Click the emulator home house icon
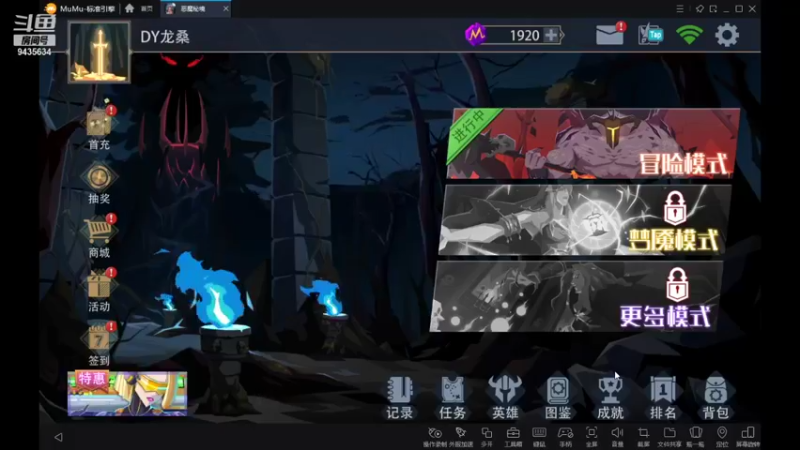This screenshot has height=450, width=800. [130, 8]
